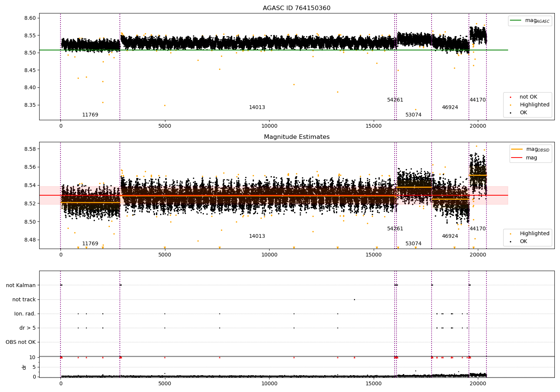Click OBSID label 44170 in top plot
The image size is (560, 392).
[477, 100]
